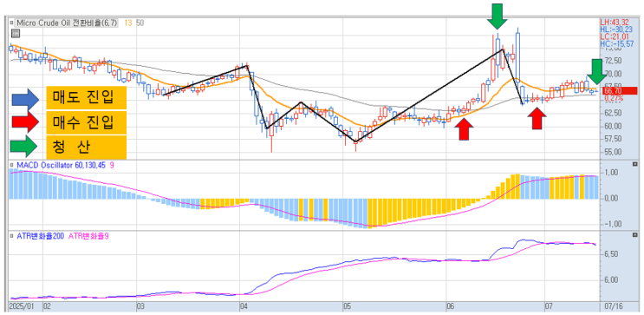
Task: Click the grid icon under the chart title
Action: tap(15, 34)
